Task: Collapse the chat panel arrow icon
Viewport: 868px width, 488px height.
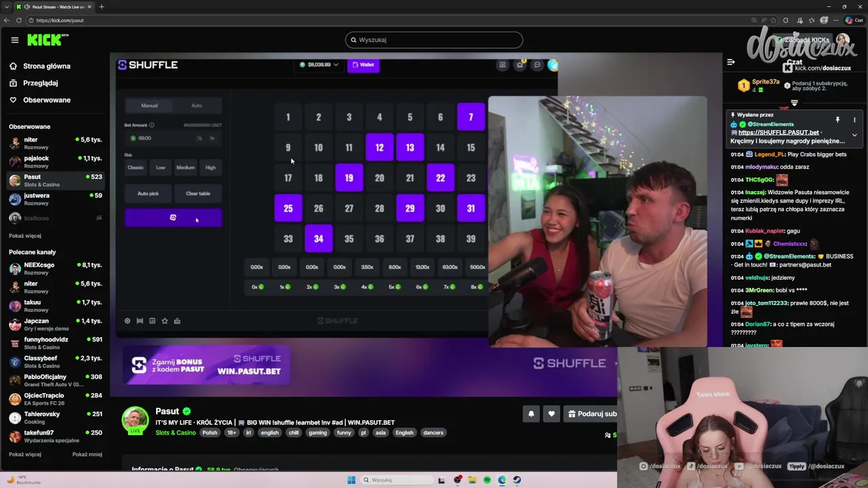Action: [x=730, y=62]
